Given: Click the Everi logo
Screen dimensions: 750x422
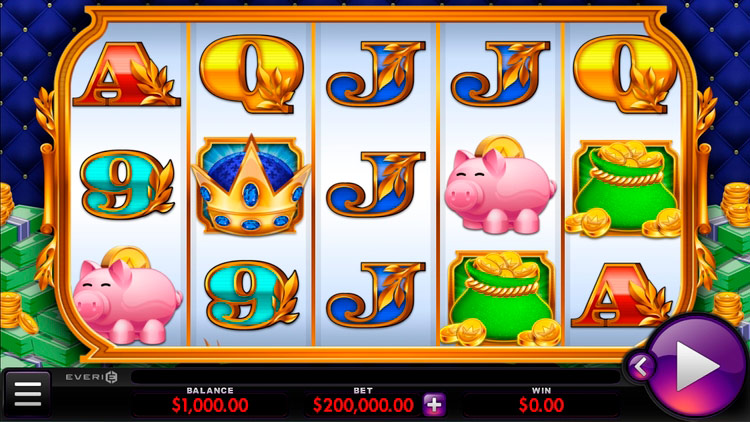Looking at the screenshot, I should click(91, 377).
